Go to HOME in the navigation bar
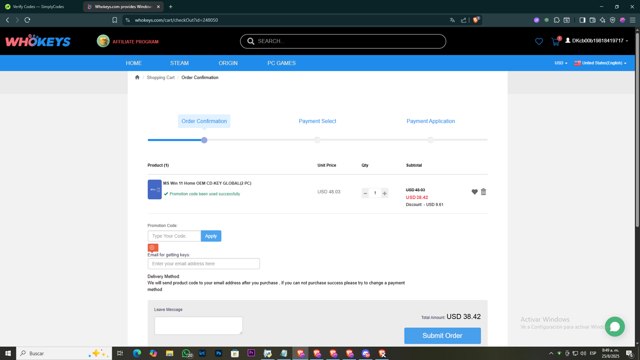The height and width of the screenshot is (360, 640). (x=133, y=63)
